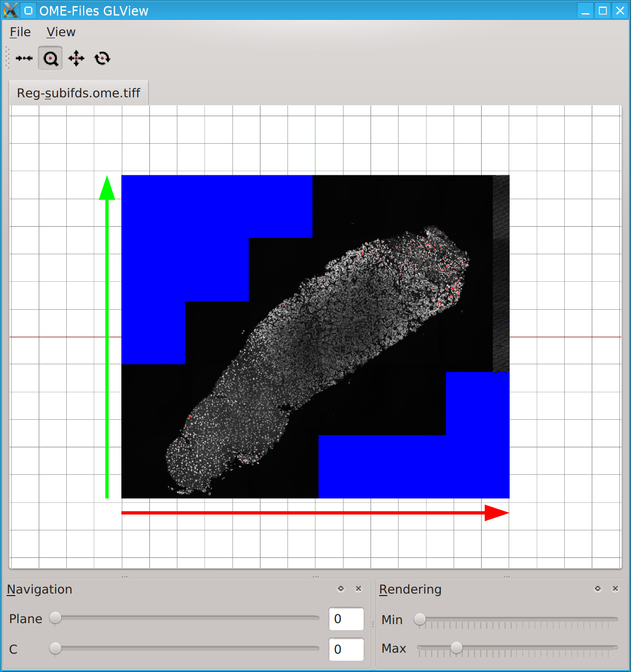This screenshot has width=631, height=672.
Task: Select the rotate tool icon
Action: click(x=102, y=59)
